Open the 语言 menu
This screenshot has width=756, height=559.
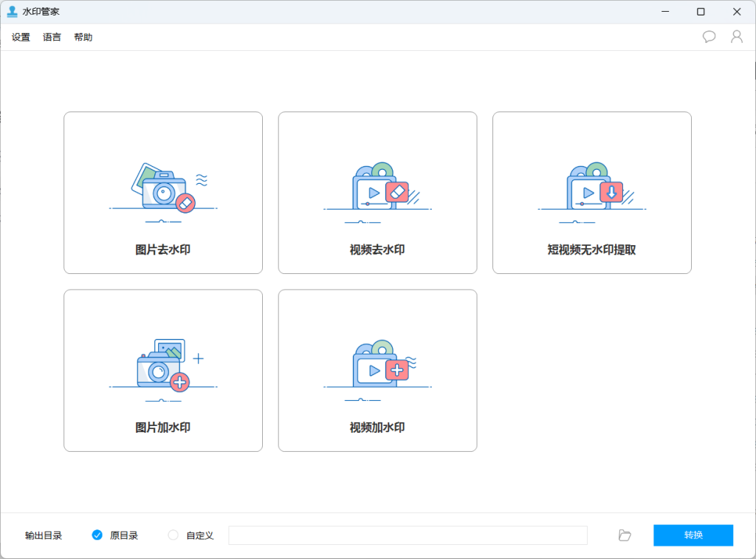point(52,37)
